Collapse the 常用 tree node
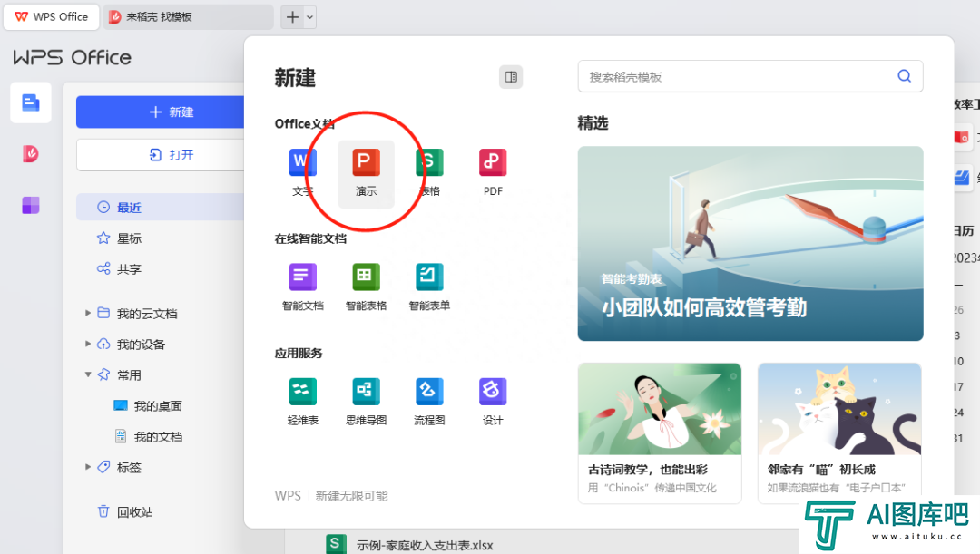This screenshot has height=554, width=980. (88, 374)
